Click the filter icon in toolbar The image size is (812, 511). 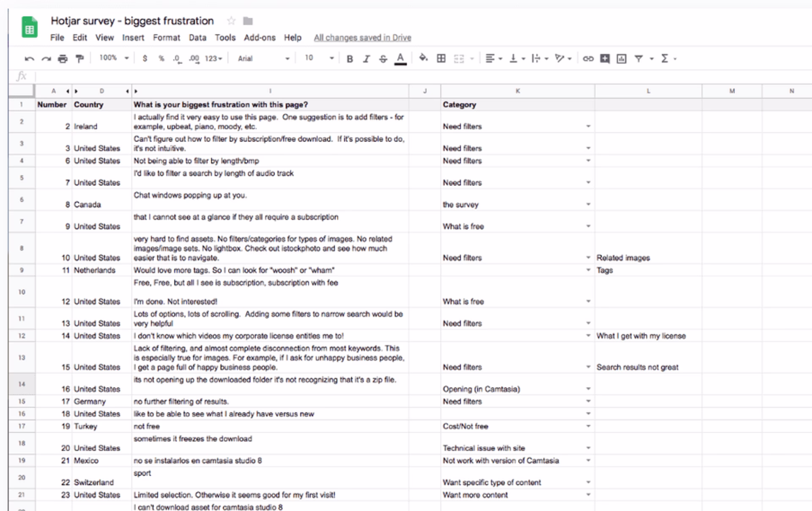[639, 59]
